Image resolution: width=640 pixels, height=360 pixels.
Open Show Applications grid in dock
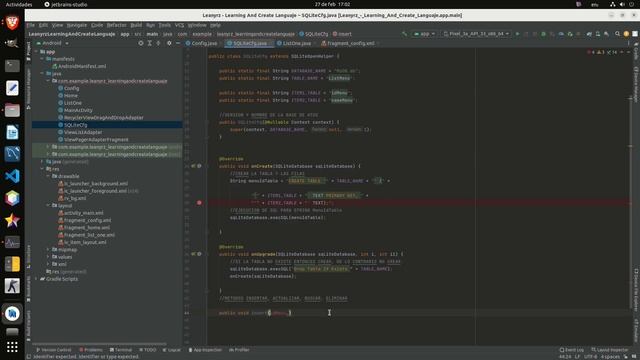(12, 347)
